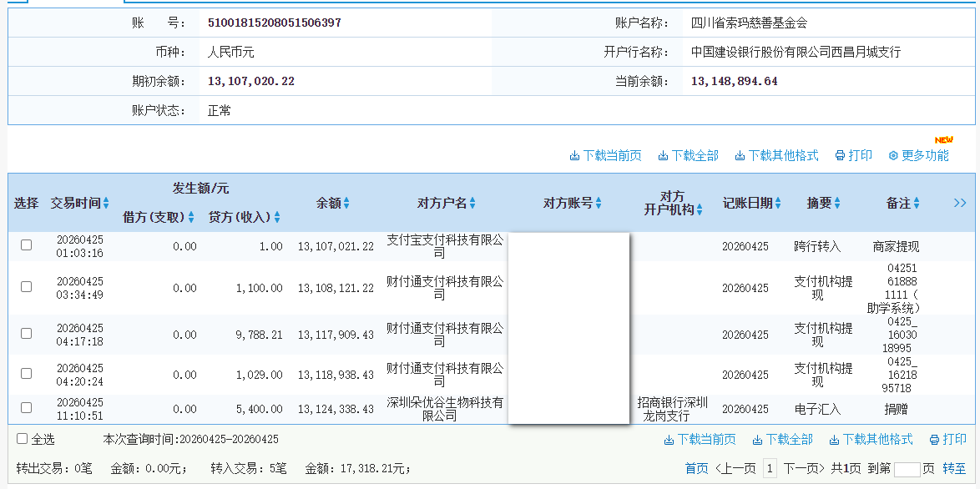The image size is (980, 489).
Task: Click the 首页 pagination link
Action: tap(696, 467)
